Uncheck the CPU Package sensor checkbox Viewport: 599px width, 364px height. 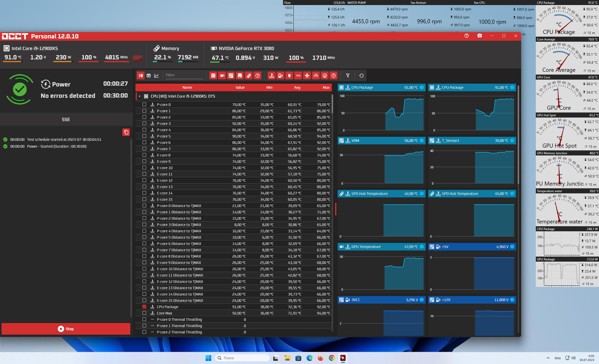[x=144, y=307]
